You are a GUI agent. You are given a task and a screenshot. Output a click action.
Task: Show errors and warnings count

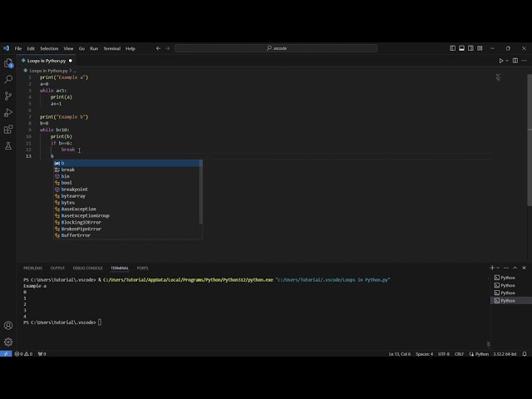tap(23, 354)
